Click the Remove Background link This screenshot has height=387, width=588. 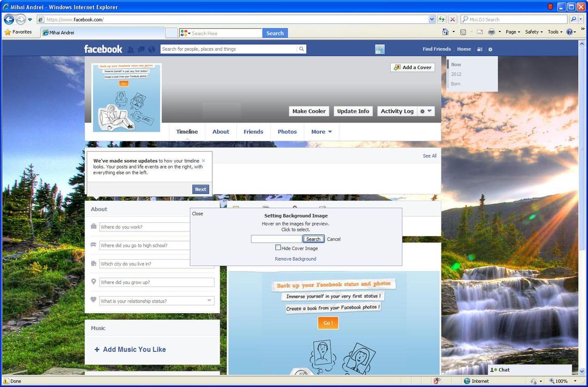(296, 259)
